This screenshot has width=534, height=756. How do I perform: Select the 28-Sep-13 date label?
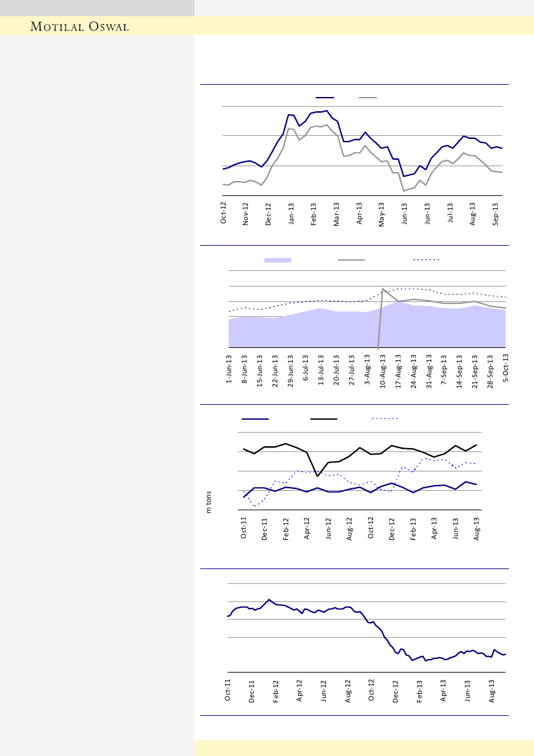click(491, 369)
